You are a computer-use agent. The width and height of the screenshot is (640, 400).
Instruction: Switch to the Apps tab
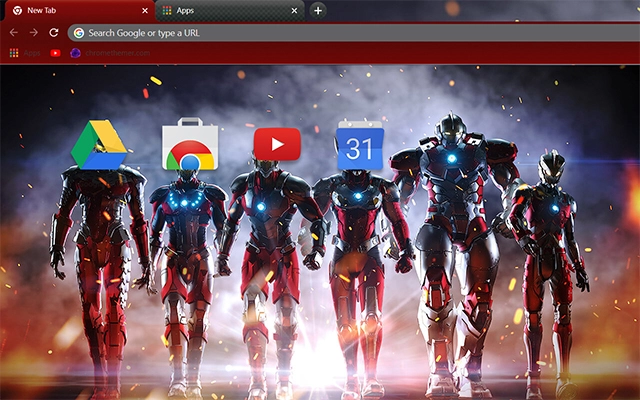point(230,11)
